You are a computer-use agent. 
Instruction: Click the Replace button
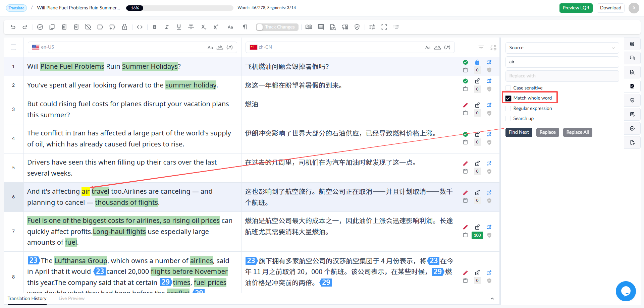(x=547, y=132)
